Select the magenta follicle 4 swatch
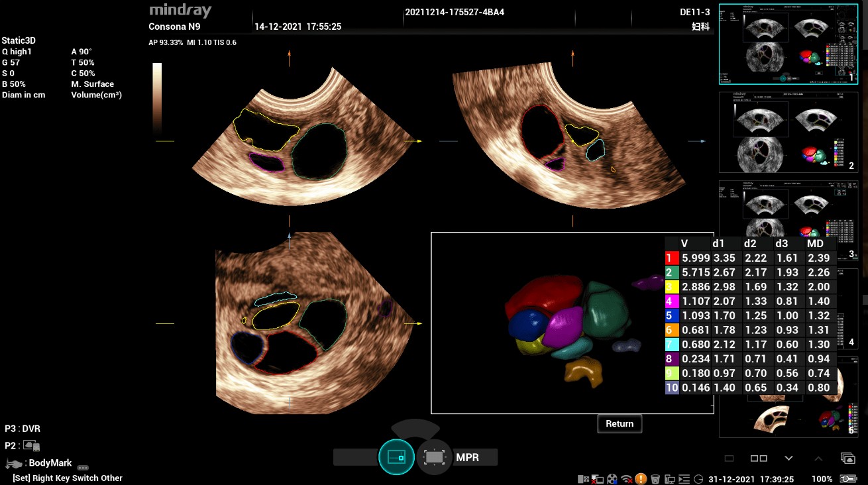Screen dimensions: 868x485 [x=672, y=301]
